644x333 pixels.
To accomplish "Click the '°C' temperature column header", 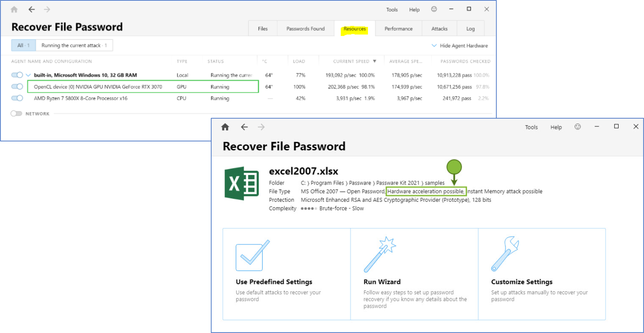I will 264,61.
